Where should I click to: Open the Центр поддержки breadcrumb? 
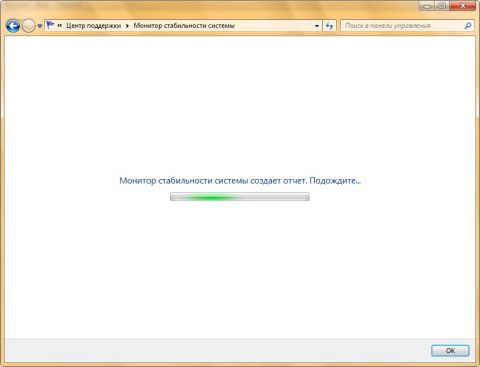point(94,25)
